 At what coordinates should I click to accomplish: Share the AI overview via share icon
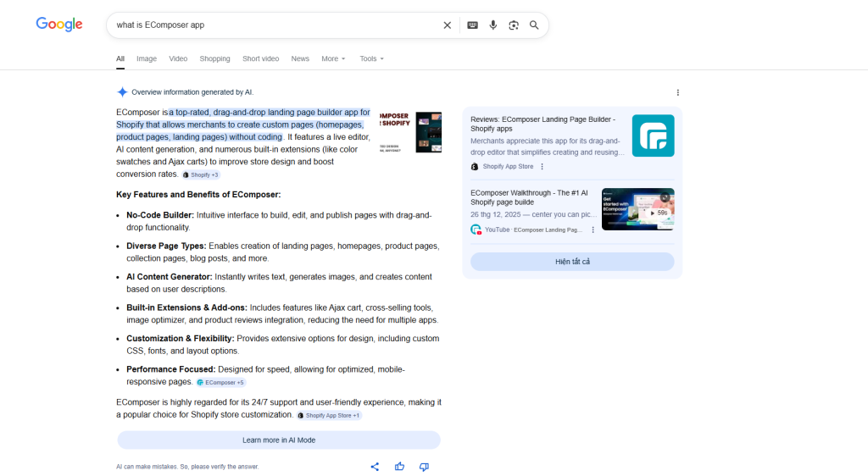pos(375,467)
